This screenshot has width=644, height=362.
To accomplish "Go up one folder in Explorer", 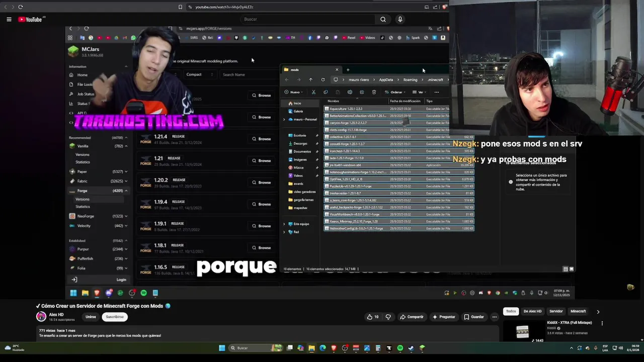I will [x=310, y=79].
